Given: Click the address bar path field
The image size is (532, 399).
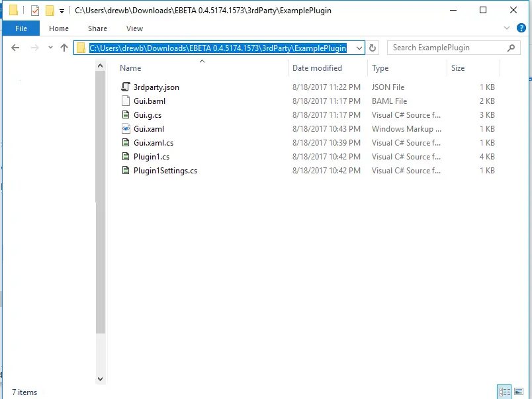Looking at the screenshot, I should tap(218, 48).
